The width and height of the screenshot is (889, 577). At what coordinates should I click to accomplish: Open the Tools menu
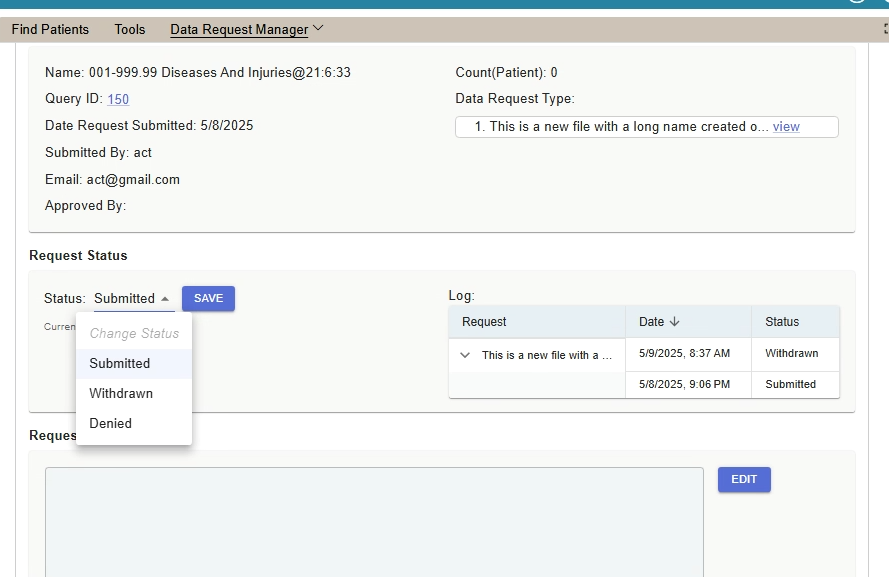point(130,29)
